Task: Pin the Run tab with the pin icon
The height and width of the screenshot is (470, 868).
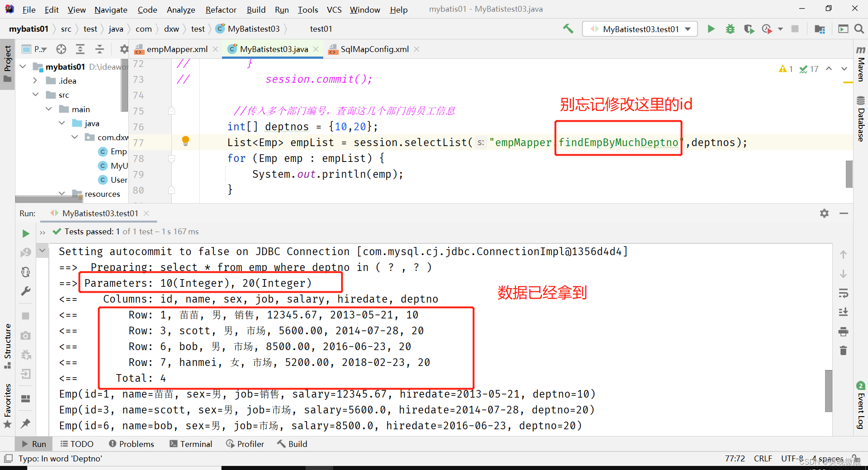Action: tap(25, 423)
